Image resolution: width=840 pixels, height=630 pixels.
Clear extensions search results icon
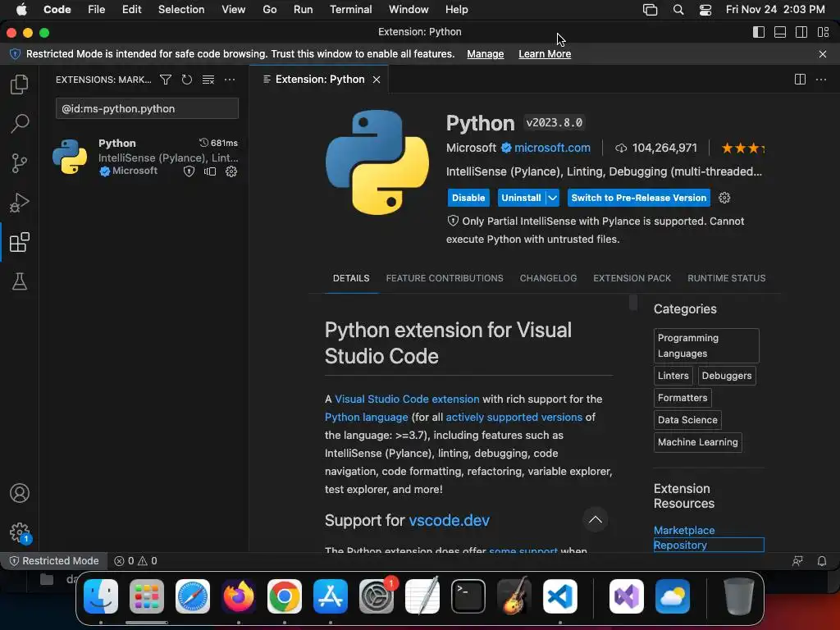coord(208,80)
